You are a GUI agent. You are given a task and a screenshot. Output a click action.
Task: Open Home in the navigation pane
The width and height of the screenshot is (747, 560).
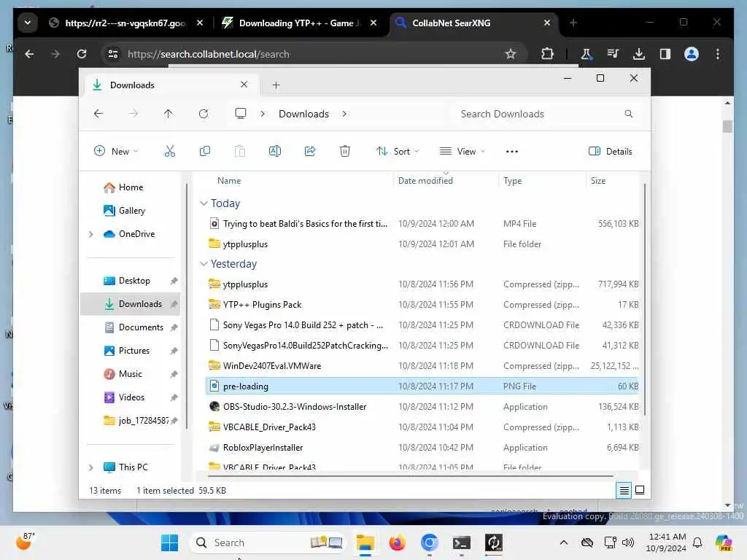pyautogui.click(x=131, y=187)
